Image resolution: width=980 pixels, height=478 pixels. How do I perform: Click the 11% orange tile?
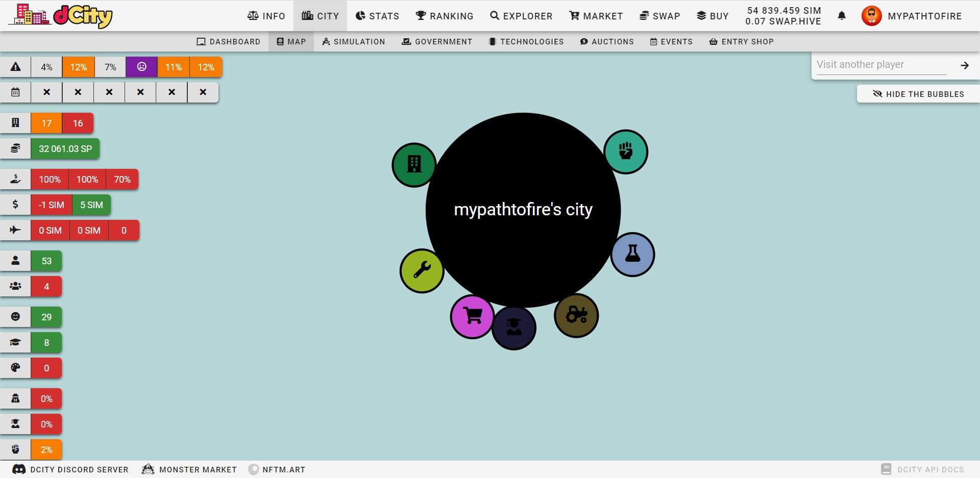pyautogui.click(x=174, y=67)
